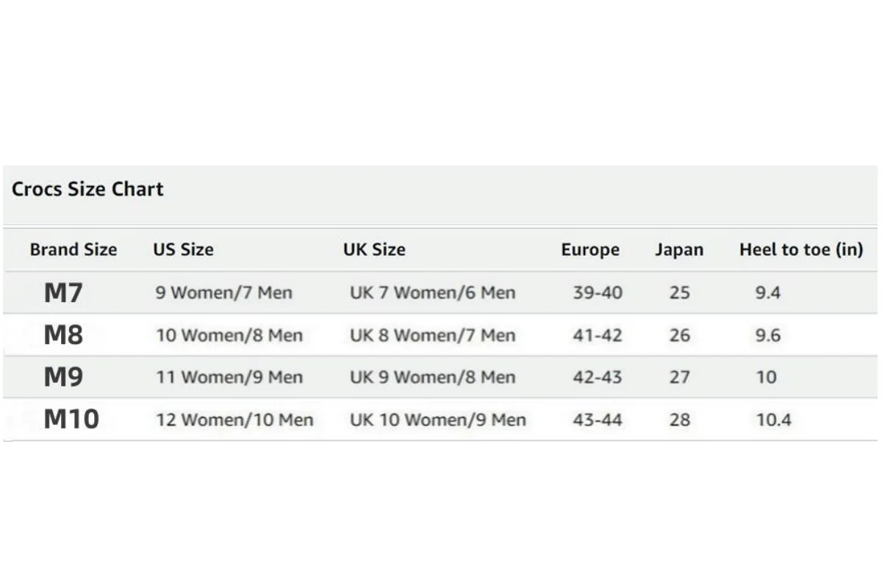Viewport: 882px width, 588px height.
Task: Click the Japan size 26 value
Action: 680,336
